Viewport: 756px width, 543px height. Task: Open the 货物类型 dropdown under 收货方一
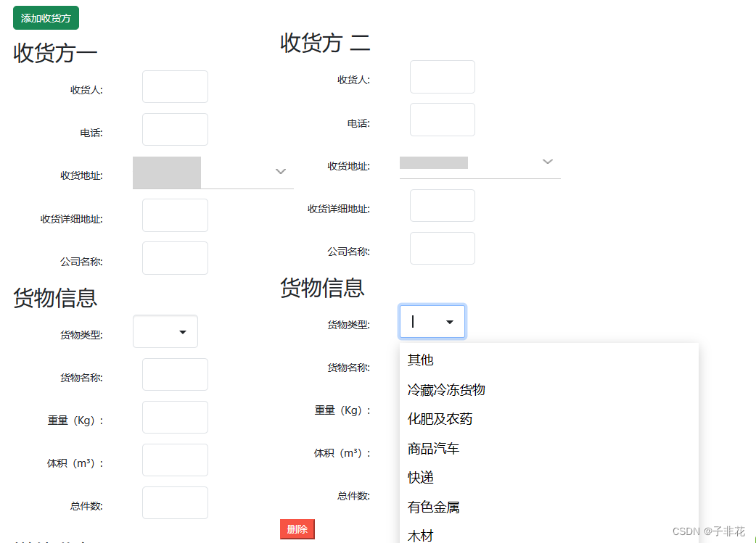(165, 331)
